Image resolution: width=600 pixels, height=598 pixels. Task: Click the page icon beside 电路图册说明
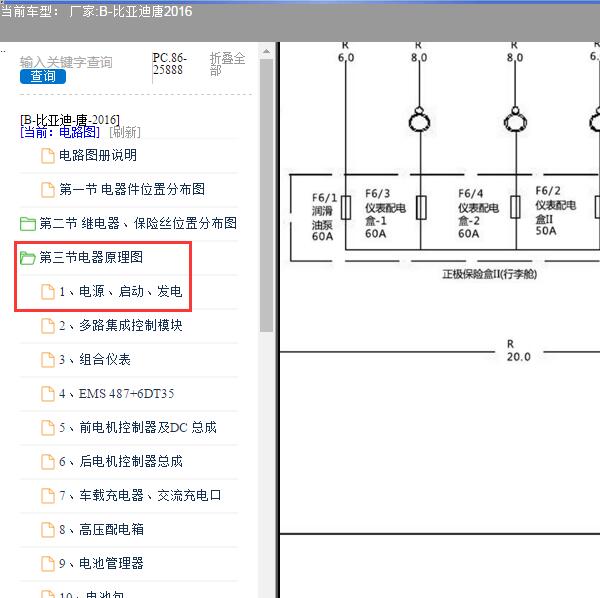(x=48, y=156)
